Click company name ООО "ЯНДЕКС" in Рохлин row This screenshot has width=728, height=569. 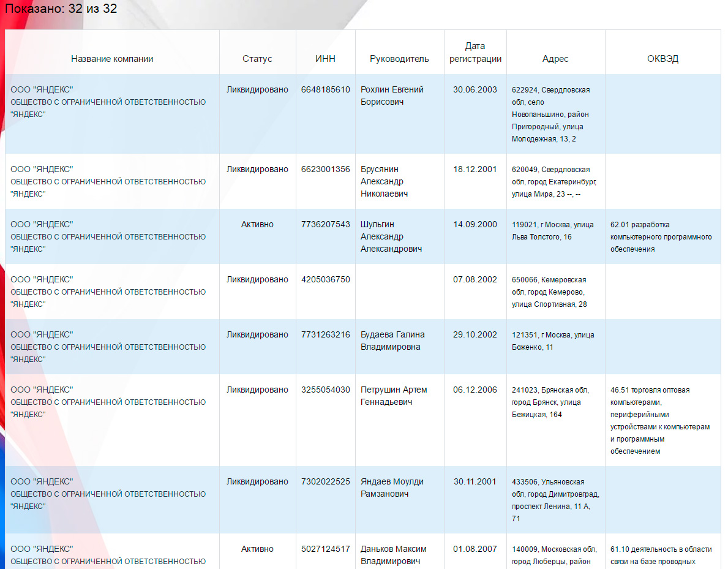click(42, 89)
